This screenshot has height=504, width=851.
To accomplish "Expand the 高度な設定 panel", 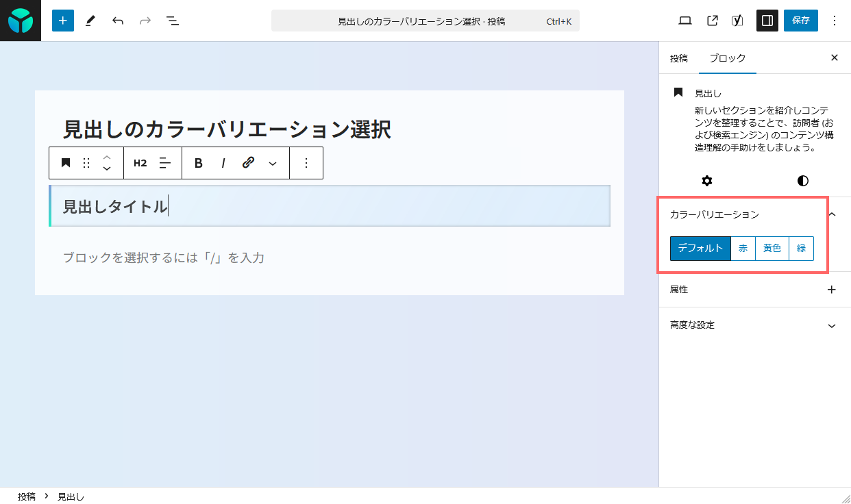I will (x=831, y=325).
